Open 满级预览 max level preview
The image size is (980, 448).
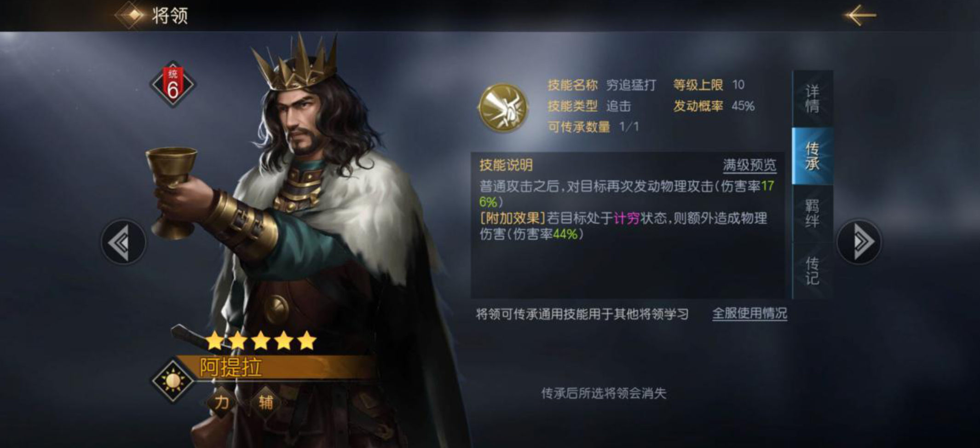749,165
